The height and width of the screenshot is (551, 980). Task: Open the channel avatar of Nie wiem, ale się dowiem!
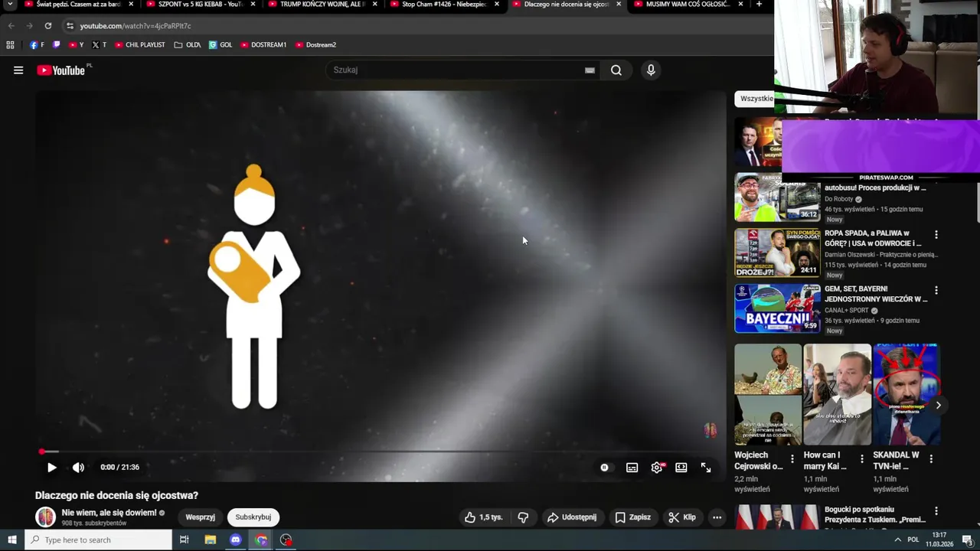click(46, 517)
